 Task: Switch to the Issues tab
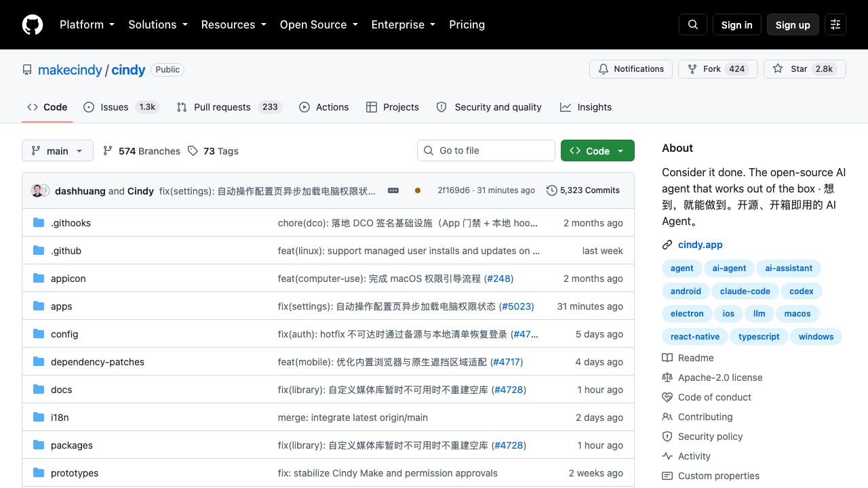121,107
